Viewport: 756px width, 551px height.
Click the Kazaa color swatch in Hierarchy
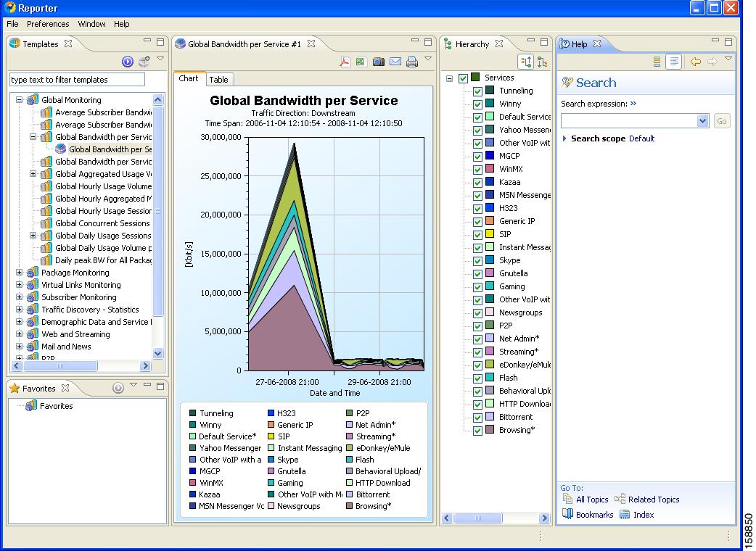[490, 182]
